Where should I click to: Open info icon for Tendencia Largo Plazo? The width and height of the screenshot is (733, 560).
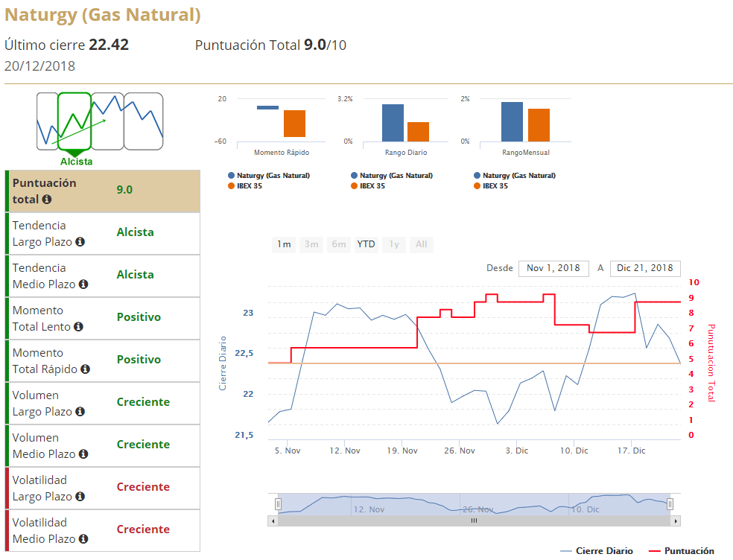80,242
